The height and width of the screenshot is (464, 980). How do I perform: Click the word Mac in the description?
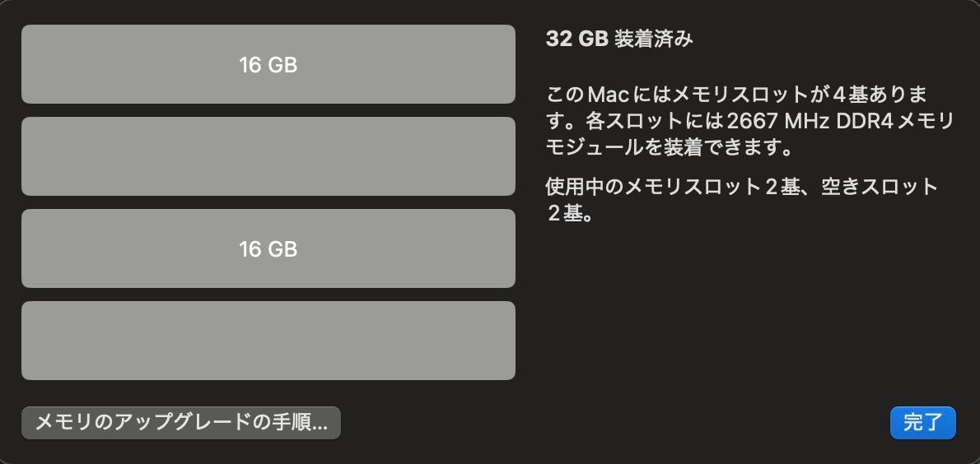coord(611,95)
